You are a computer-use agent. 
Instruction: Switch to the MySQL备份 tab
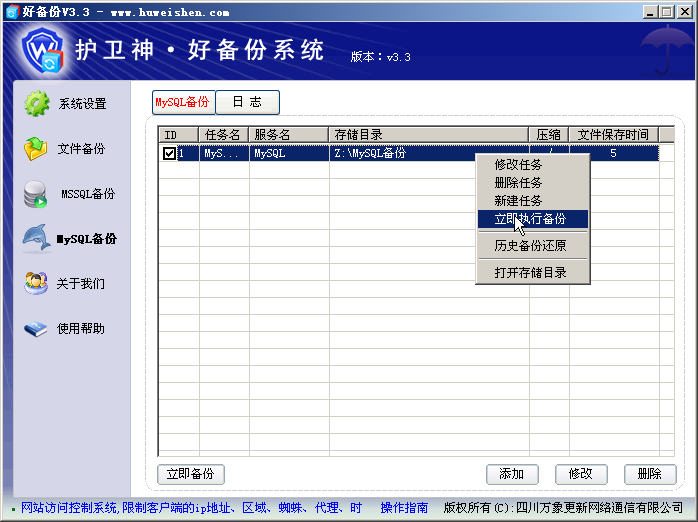tap(183, 102)
